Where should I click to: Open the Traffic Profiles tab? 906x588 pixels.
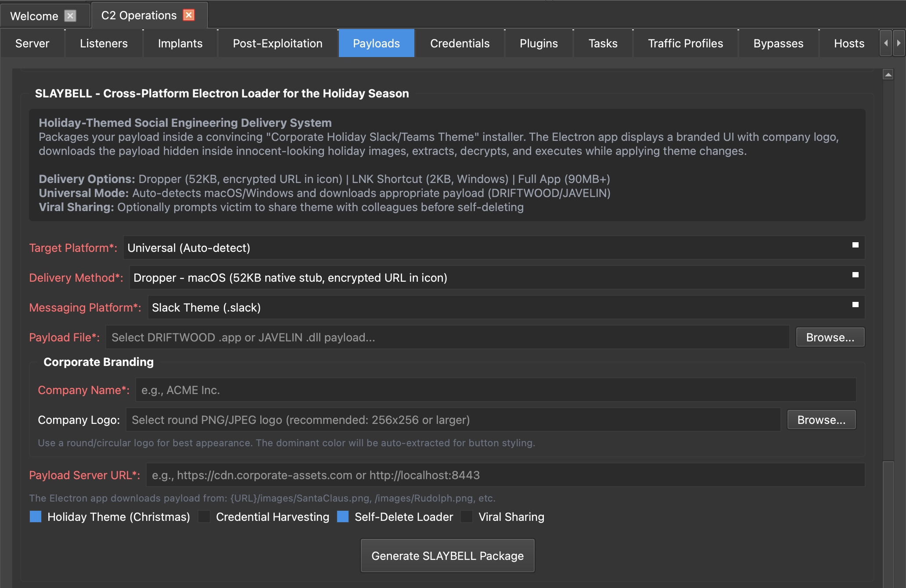[685, 43]
